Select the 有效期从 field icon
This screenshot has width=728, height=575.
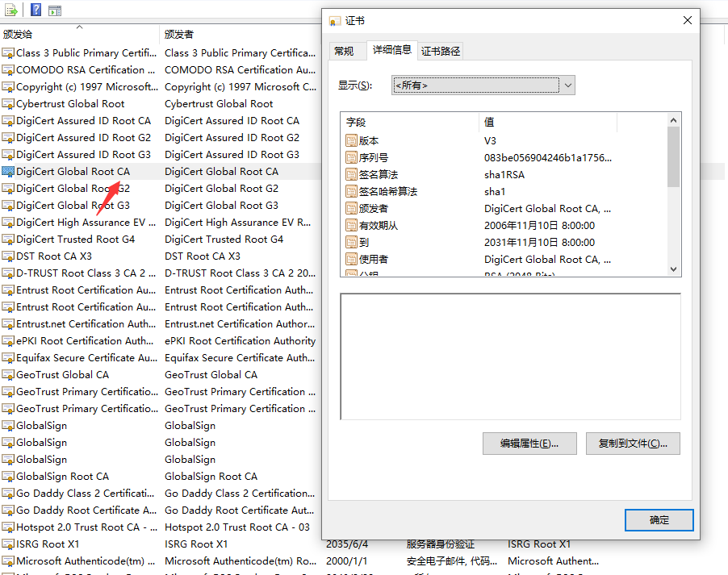pyautogui.click(x=351, y=226)
